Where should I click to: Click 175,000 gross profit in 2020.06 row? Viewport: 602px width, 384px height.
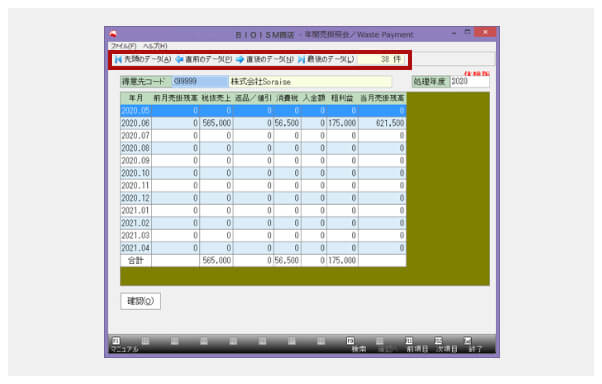tap(342, 123)
